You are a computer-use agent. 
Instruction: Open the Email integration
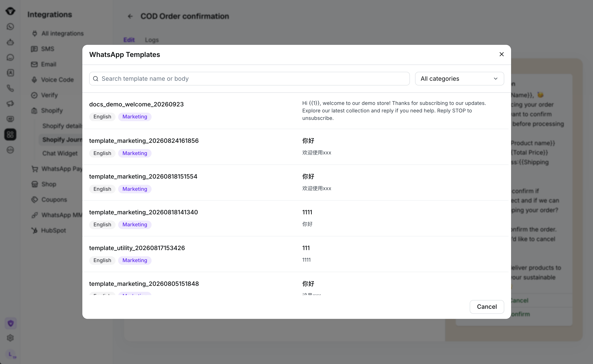tap(44, 64)
